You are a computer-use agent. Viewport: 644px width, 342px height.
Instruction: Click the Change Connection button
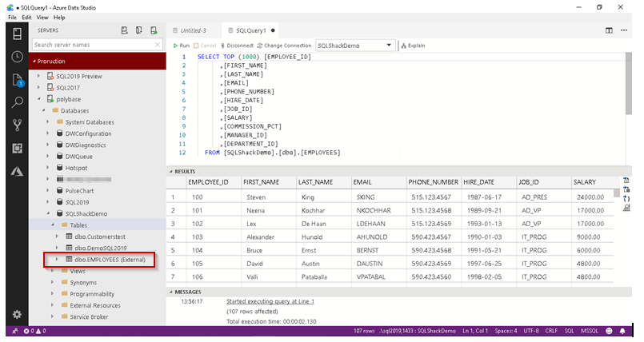coord(283,46)
